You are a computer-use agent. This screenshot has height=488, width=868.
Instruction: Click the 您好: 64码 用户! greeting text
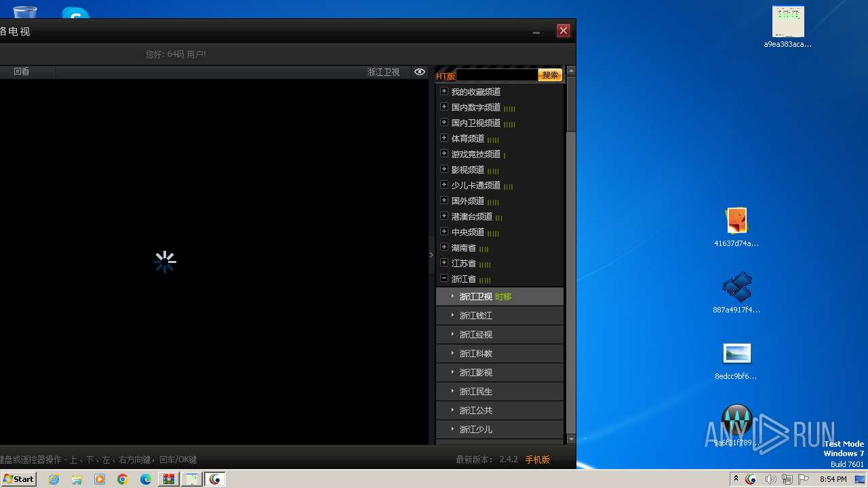(175, 54)
